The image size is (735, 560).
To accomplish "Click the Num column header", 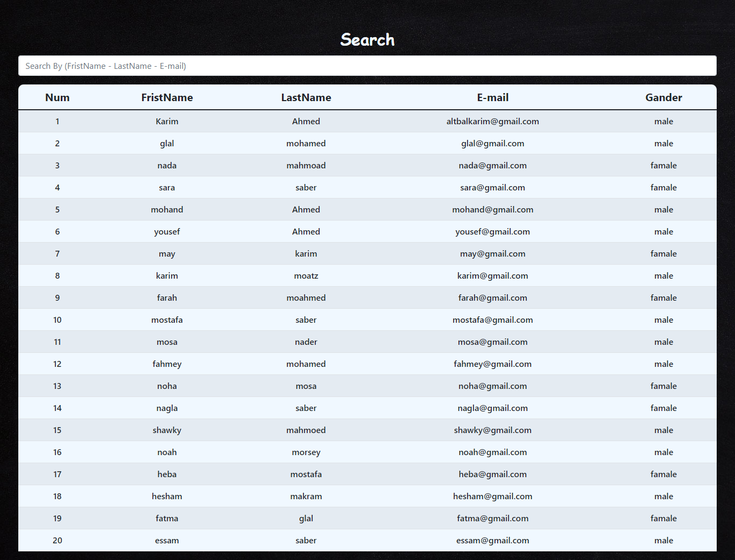I will click(57, 97).
